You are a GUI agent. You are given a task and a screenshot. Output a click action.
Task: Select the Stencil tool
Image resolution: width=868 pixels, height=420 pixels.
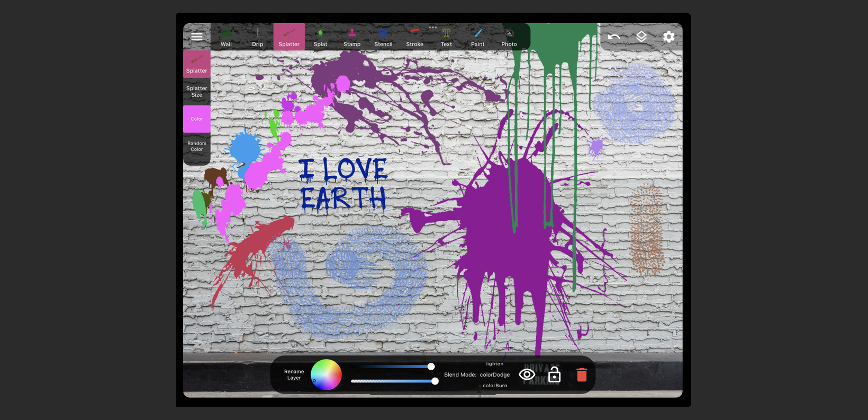pyautogui.click(x=383, y=37)
